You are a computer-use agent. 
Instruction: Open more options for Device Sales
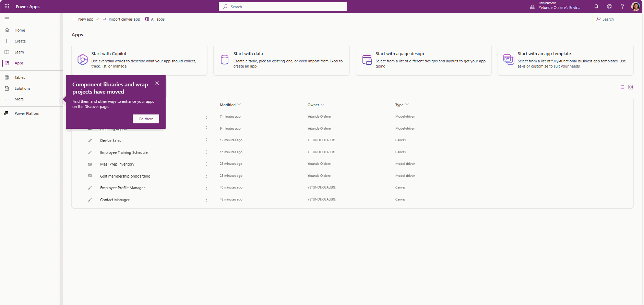coord(207,140)
